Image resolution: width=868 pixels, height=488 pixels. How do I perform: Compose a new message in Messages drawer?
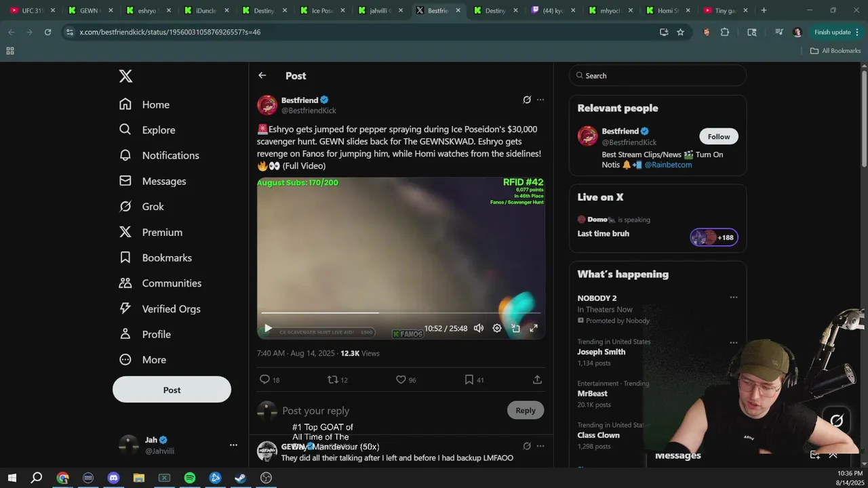pyautogui.click(x=815, y=455)
